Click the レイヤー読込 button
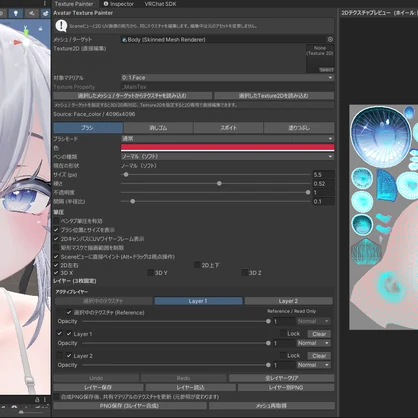Image resolution: width=418 pixels, height=418 pixels. click(x=190, y=387)
